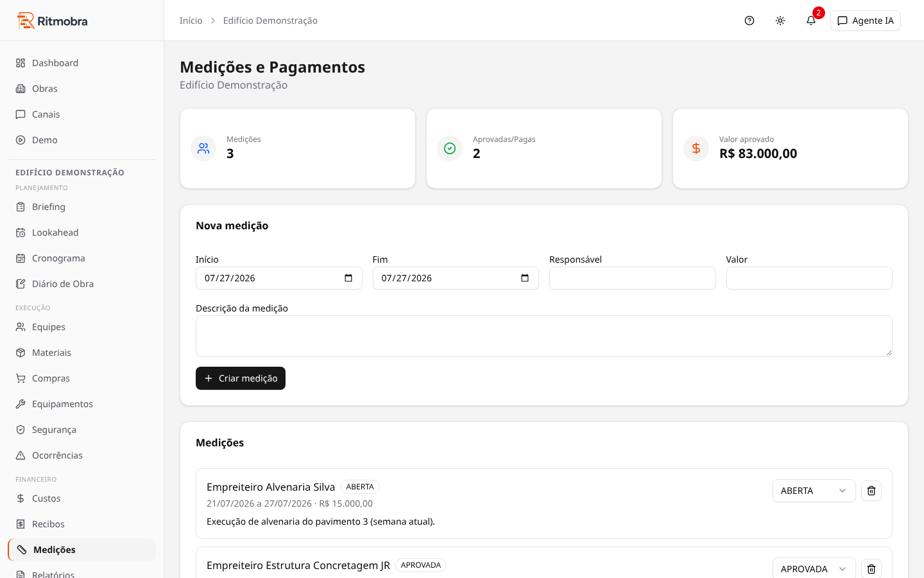This screenshot has height=578, width=924.
Task: Click the R$ 83.000,00 approved value
Action: [x=758, y=153]
